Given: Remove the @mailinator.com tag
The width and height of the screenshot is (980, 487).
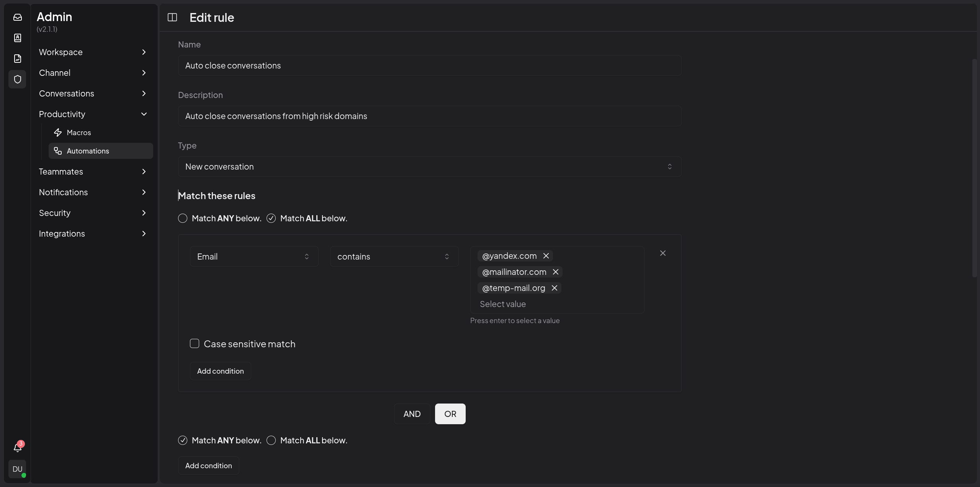Looking at the screenshot, I should (x=556, y=272).
